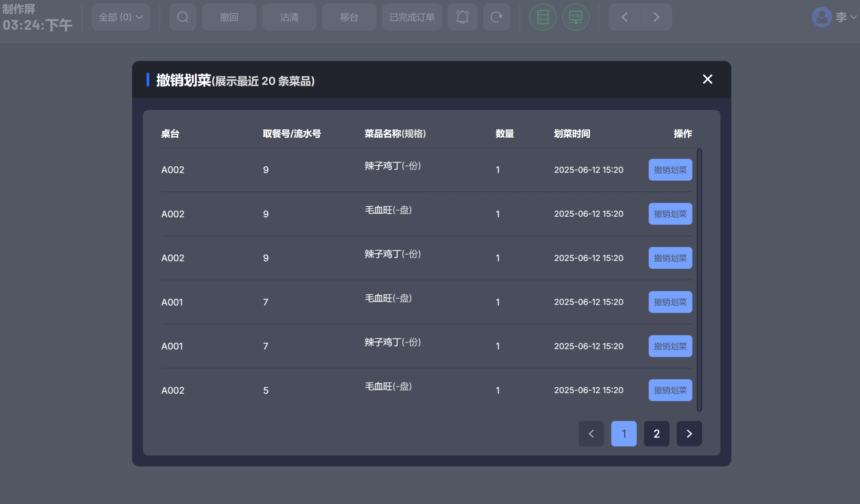The height and width of the screenshot is (504, 860).
Task: Click 撤销划菜 for A002 order 5 row
Action: coord(670,390)
